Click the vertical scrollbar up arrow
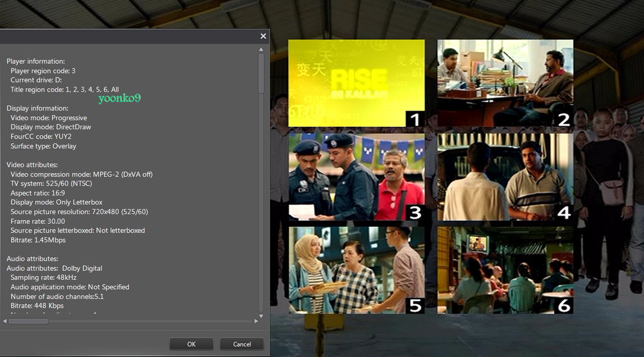This screenshot has width=644, height=357. (261, 49)
